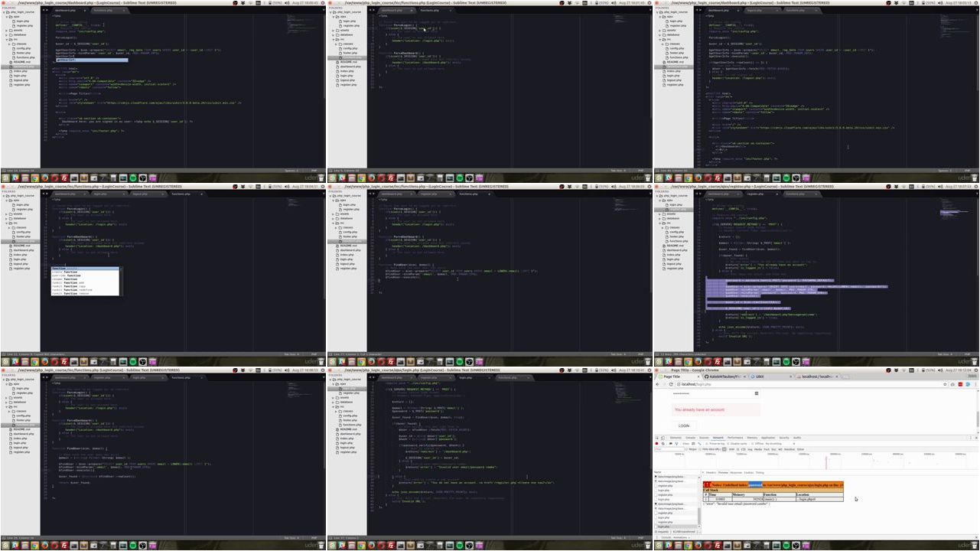Reload the localhost page in Chrome
The width and height of the screenshot is (980, 551).
point(671,384)
